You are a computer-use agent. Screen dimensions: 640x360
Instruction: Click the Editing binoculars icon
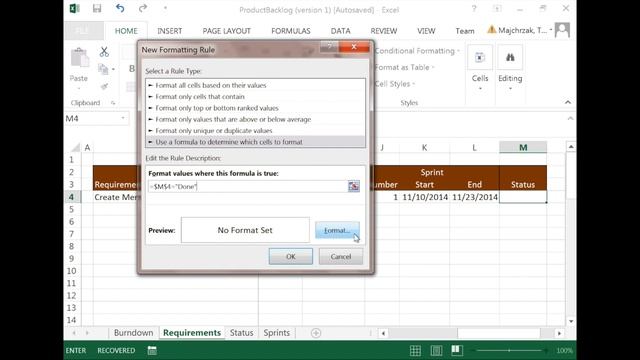coord(510,58)
